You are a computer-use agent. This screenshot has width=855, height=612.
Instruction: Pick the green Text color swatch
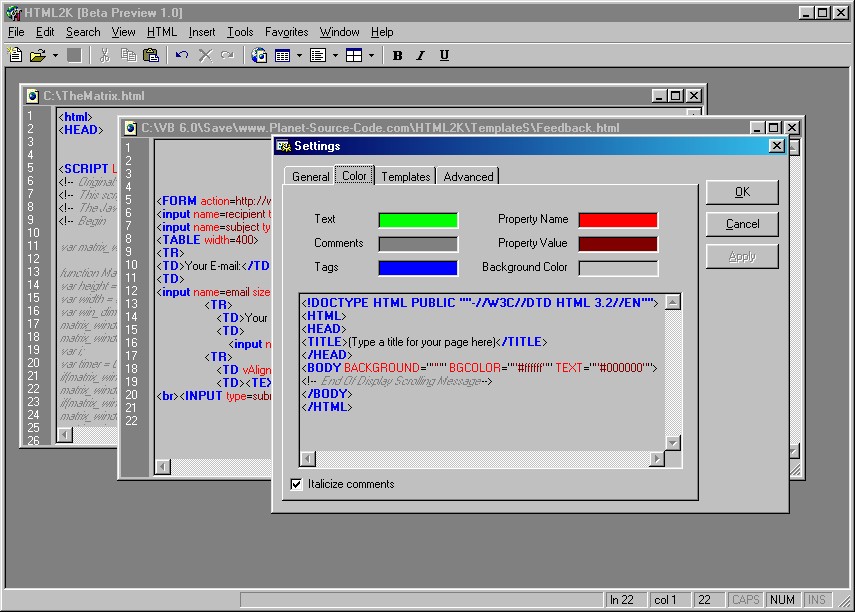point(417,220)
